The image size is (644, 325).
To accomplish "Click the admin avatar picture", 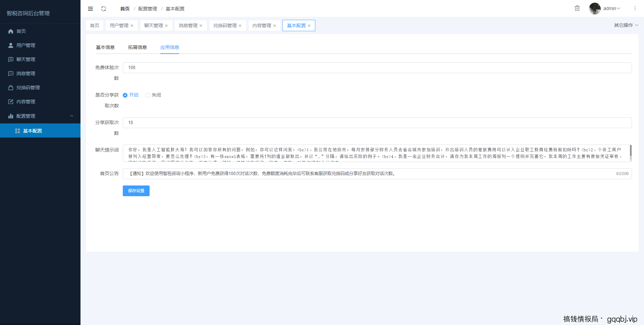I will tap(595, 8).
